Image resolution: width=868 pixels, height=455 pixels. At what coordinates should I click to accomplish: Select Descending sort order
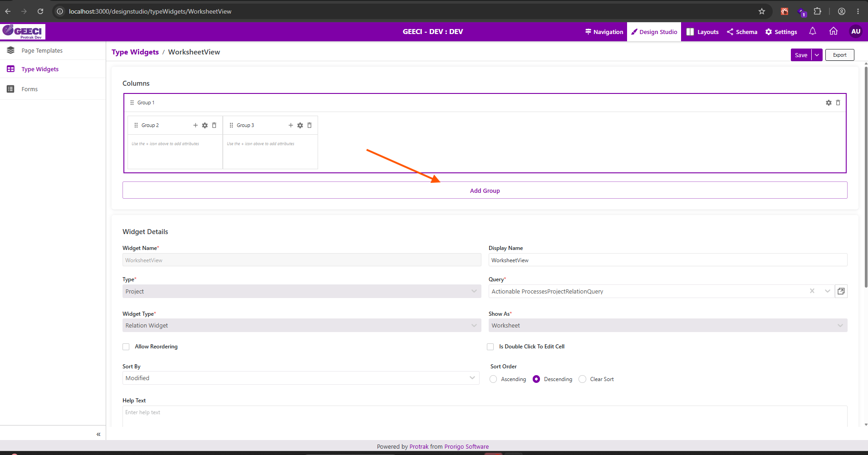[536, 379]
